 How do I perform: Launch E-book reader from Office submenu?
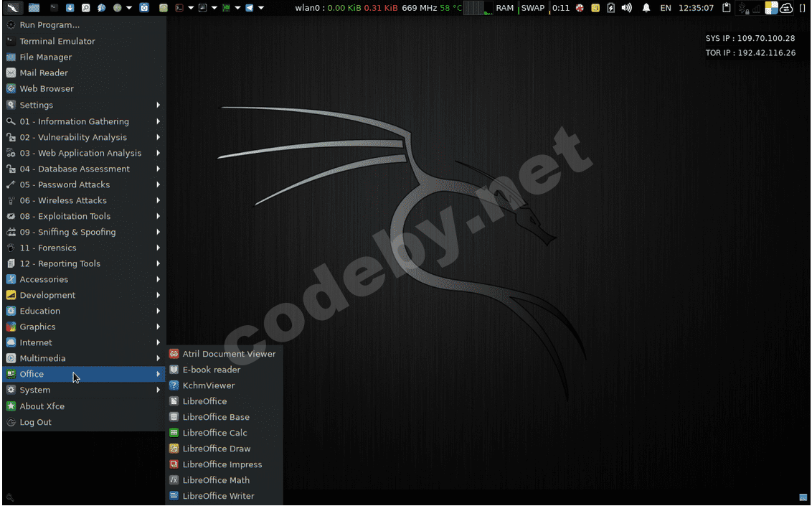tap(225, 370)
